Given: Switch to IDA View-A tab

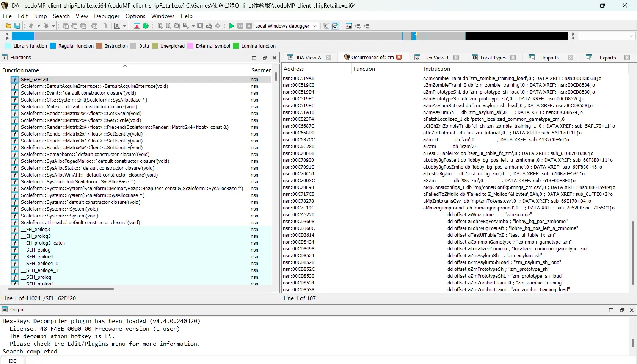Looking at the screenshot, I should point(308,58).
